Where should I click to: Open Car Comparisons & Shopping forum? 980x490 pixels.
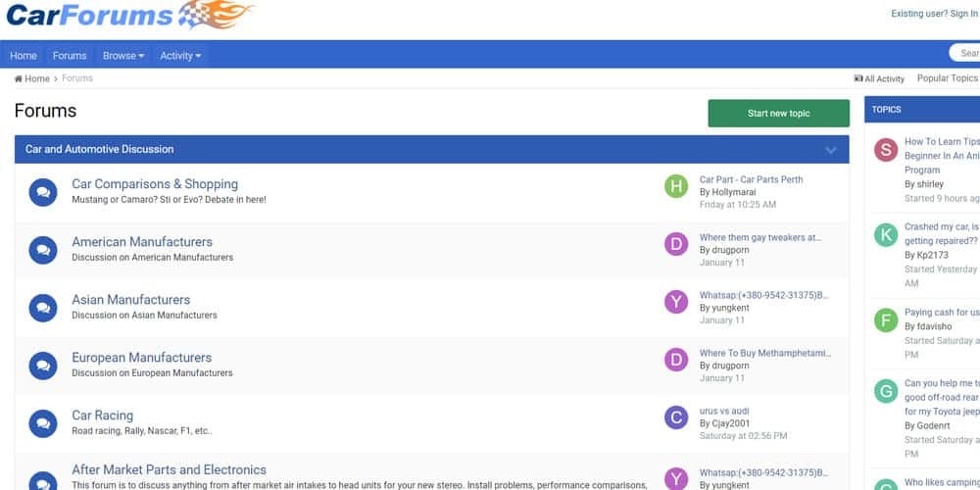tap(155, 184)
